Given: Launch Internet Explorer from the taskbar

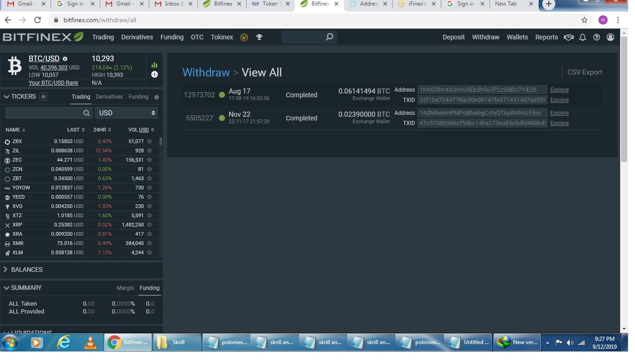Looking at the screenshot, I should tap(63, 342).
